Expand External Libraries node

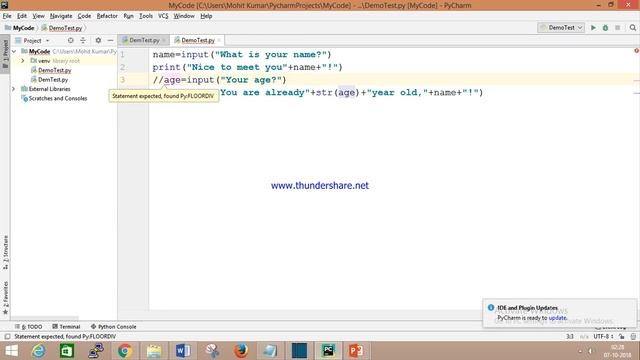click(x=14, y=89)
